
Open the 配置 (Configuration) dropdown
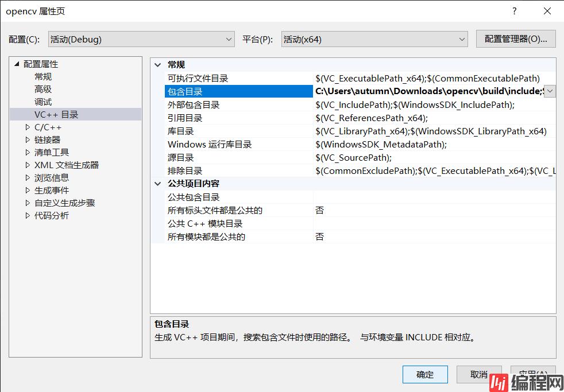click(141, 39)
